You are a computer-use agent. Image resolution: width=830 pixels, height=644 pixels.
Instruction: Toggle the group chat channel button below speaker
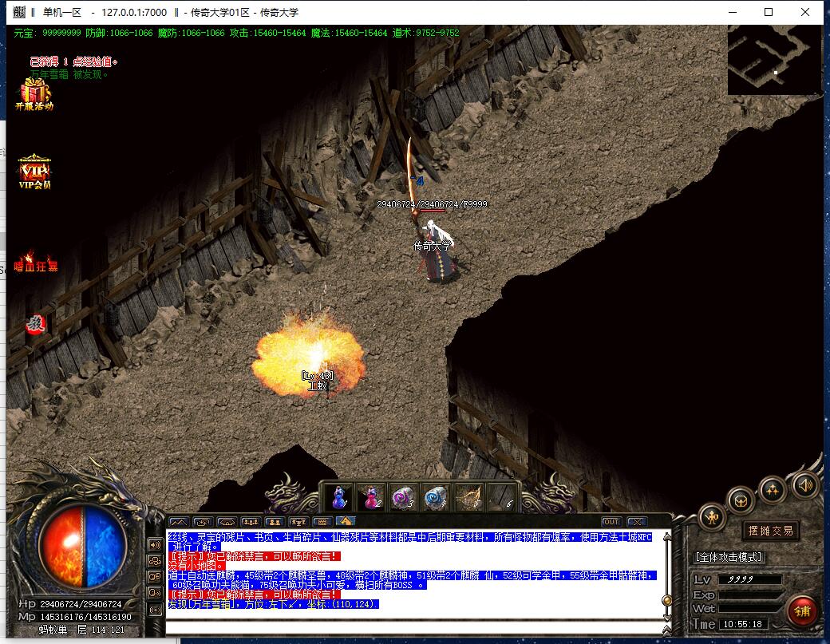click(x=155, y=560)
